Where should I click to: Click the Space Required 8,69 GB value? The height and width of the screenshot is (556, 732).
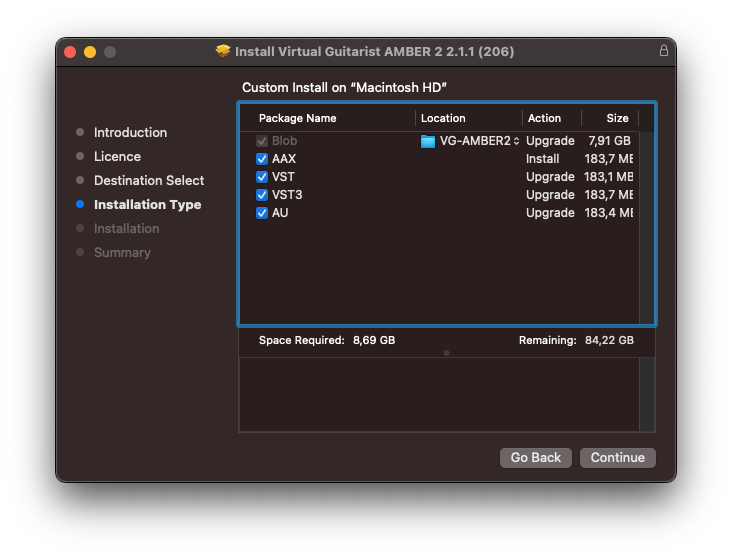pyautogui.click(x=374, y=340)
